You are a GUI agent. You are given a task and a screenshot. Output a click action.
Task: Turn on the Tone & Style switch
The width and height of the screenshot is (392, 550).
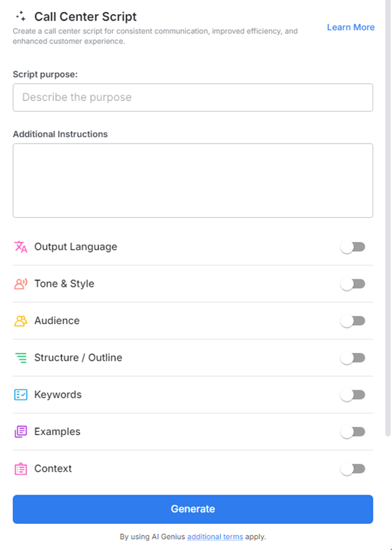353,283
